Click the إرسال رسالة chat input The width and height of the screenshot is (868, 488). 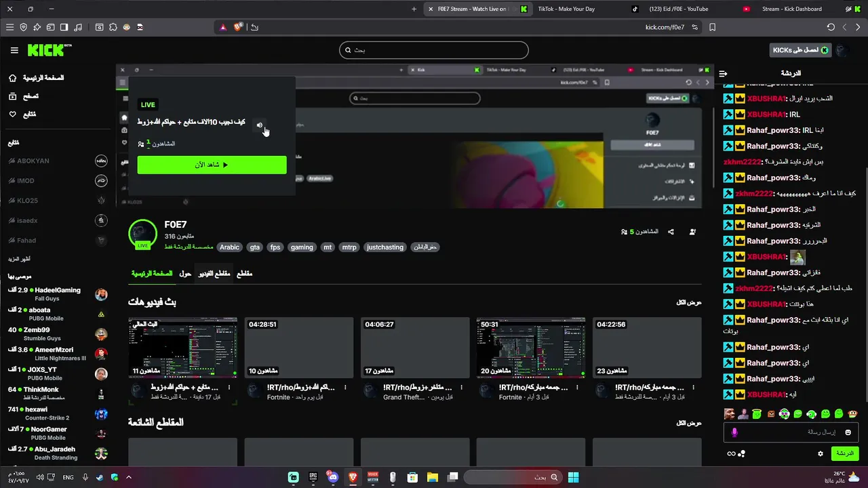coord(791,432)
